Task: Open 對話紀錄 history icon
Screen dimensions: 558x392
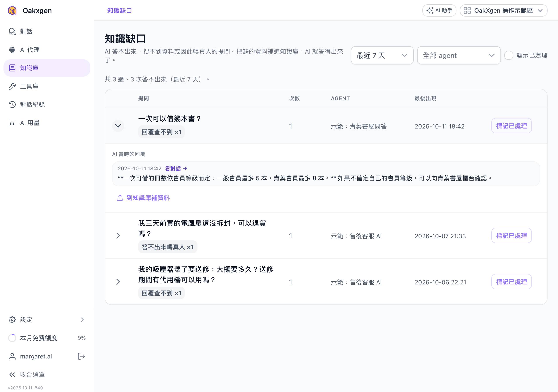Action: [12, 105]
